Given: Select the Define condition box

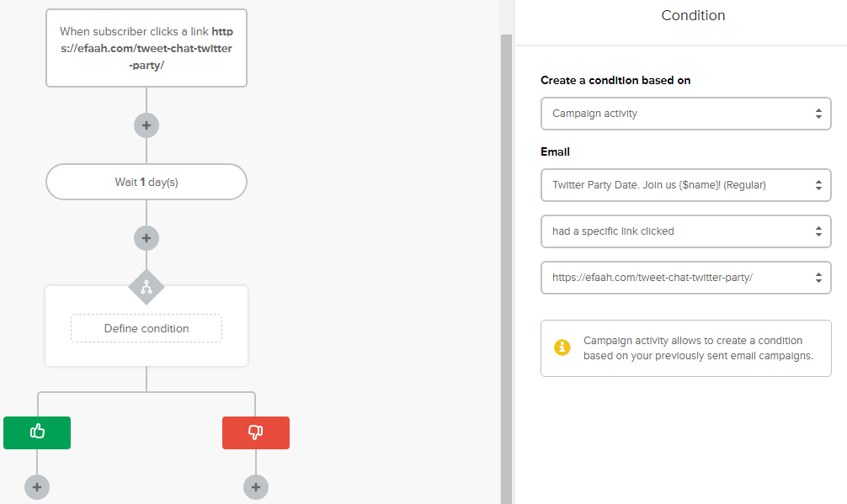Looking at the screenshot, I should point(146,328).
